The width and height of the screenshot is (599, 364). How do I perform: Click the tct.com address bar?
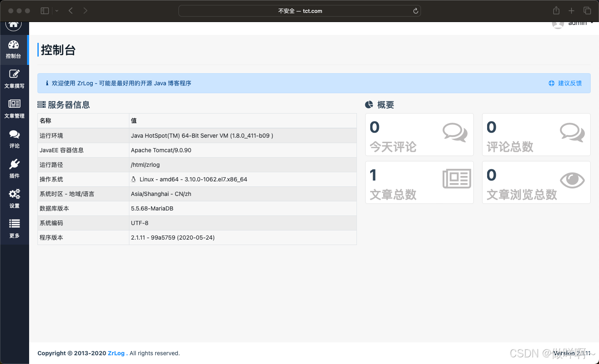tap(299, 11)
